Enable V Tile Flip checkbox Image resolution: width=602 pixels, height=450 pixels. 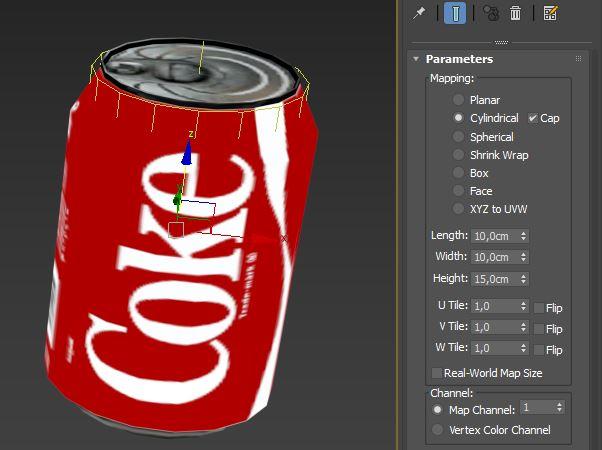(x=539, y=329)
